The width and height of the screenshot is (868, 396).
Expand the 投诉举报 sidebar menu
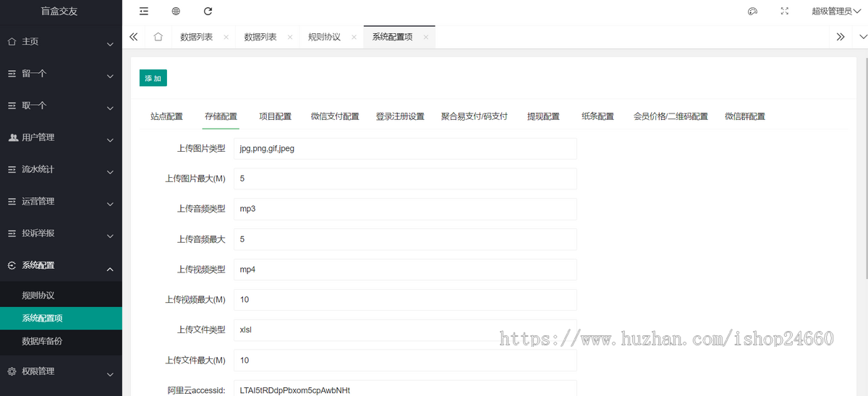click(61, 233)
